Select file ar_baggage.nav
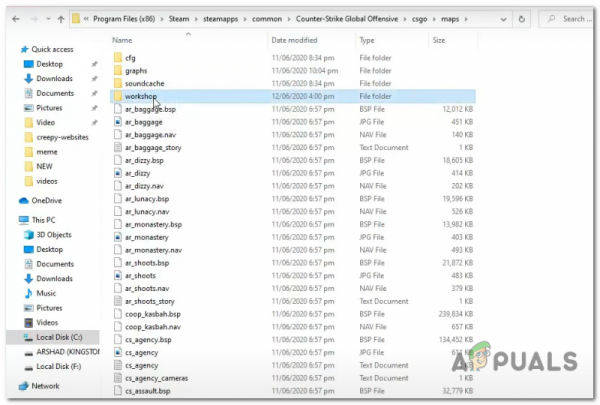Viewport: 600px width, 405px height. pos(150,135)
